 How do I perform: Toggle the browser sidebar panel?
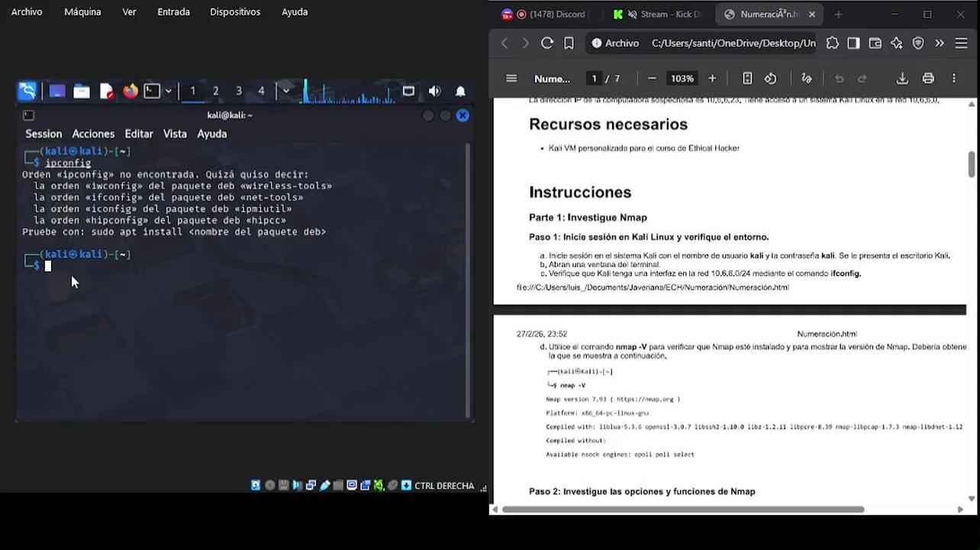pyautogui.click(x=853, y=43)
